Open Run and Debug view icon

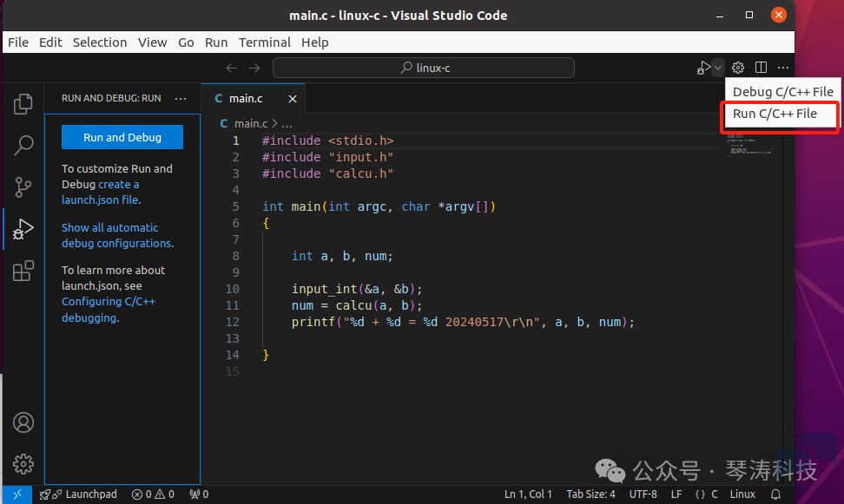[x=23, y=229]
